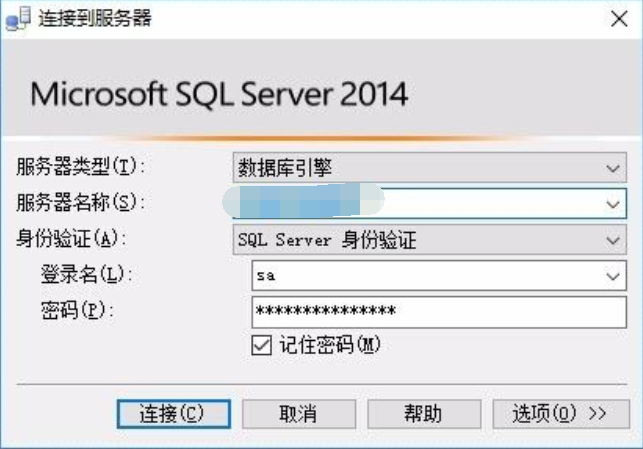Click the 服务器类型(T) label

pos(80,167)
